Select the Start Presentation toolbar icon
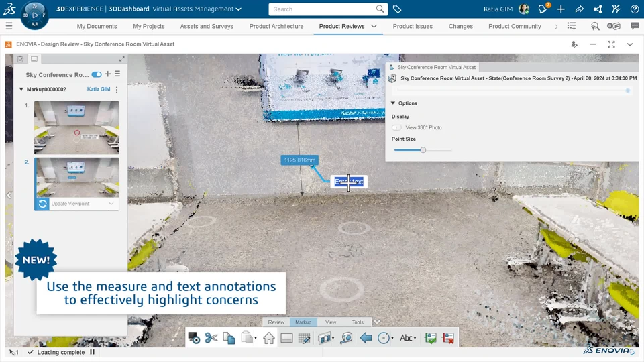The image size is (644, 362). pyautogui.click(x=194, y=338)
